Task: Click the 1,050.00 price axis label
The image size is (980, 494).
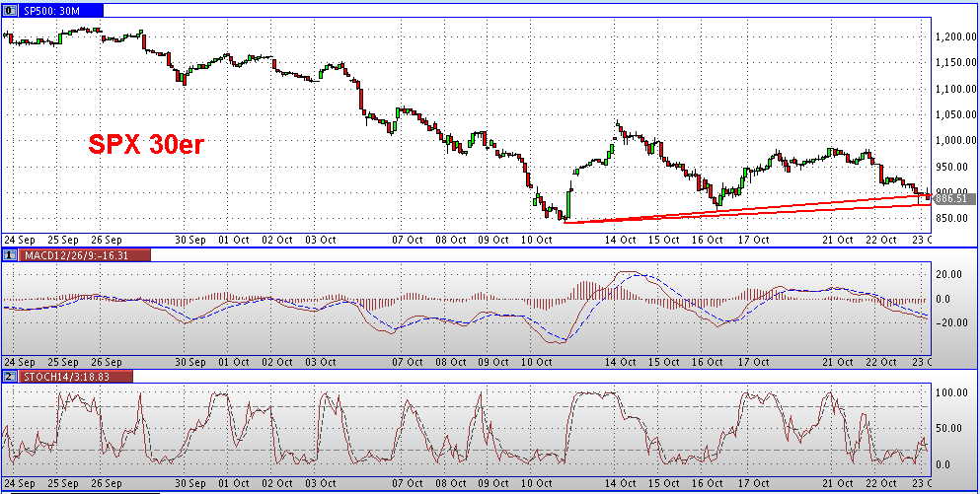Action: (955, 115)
